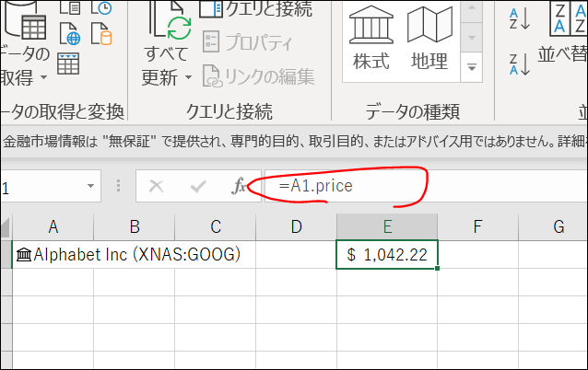This screenshot has height=370, width=588.
Task: Click the fx Insert Function icon
Action: pos(239,186)
